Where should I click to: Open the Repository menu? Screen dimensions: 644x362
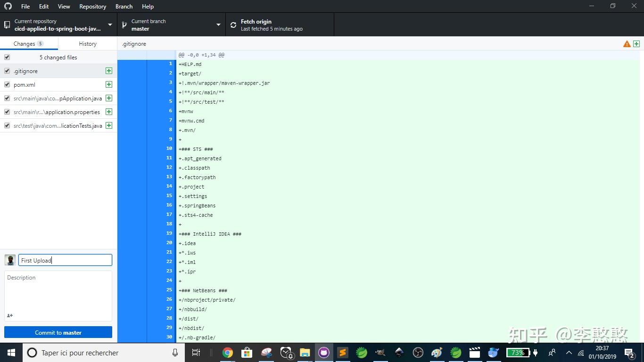(92, 6)
